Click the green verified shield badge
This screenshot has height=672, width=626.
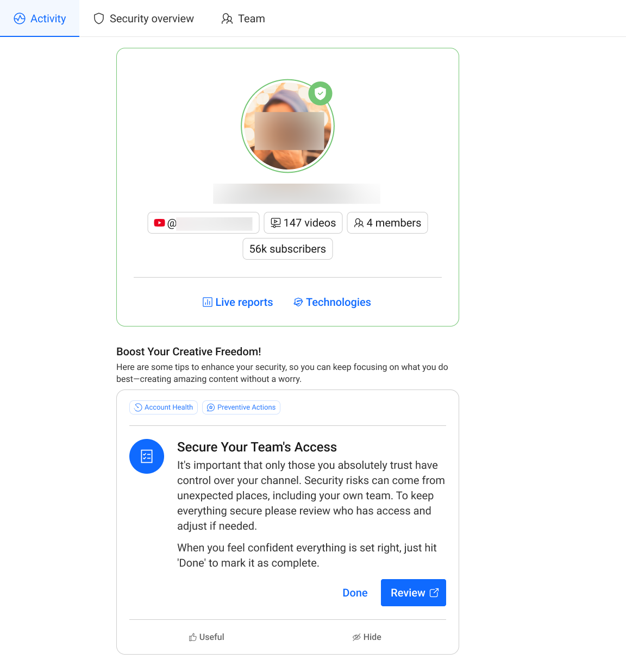320,93
